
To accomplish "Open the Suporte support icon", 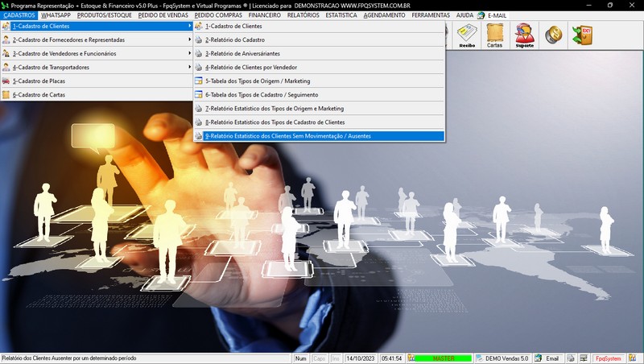I will pos(524,35).
